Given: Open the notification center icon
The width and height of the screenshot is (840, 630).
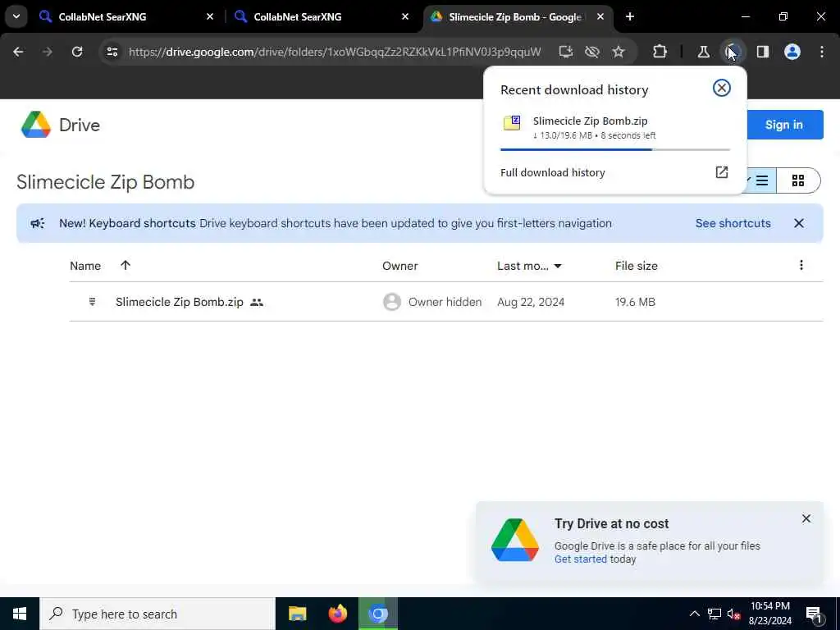Looking at the screenshot, I should point(814,614).
